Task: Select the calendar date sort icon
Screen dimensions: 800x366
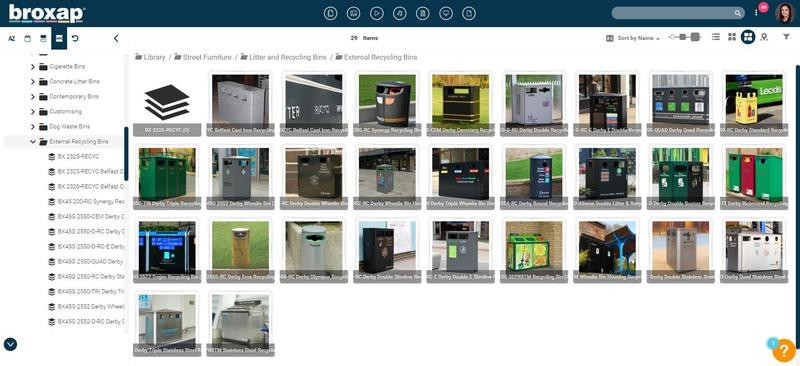Action: pyautogui.click(x=28, y=38)
